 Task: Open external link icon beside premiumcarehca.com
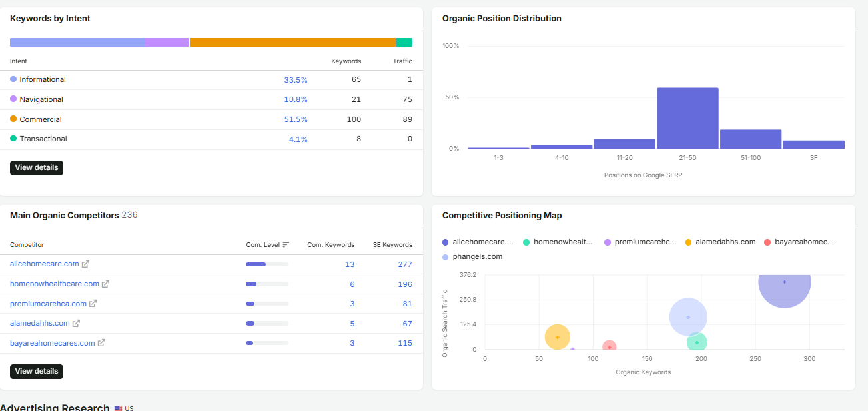(93, 304)
